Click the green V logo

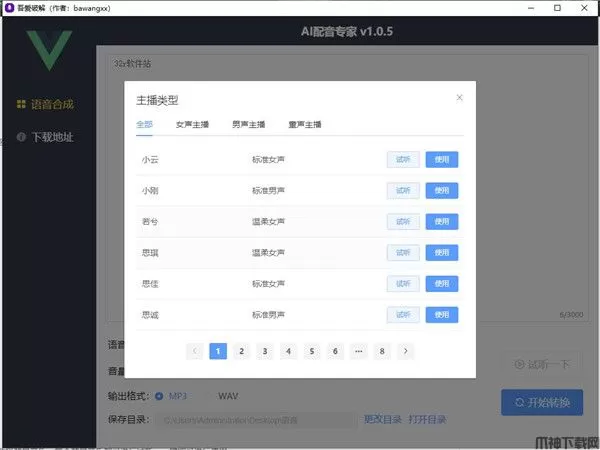coord(49,50)
